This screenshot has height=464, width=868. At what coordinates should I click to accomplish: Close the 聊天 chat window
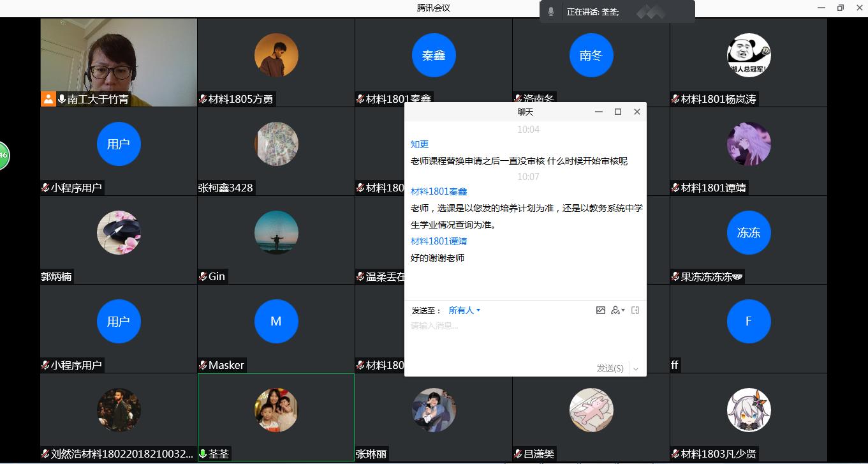[x=636, y=112]
